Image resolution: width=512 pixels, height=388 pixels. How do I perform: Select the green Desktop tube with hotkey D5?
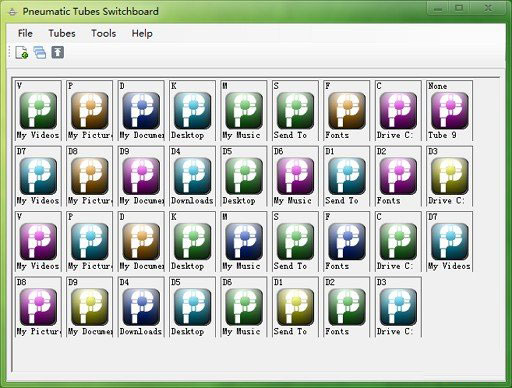tap(244, 176)
